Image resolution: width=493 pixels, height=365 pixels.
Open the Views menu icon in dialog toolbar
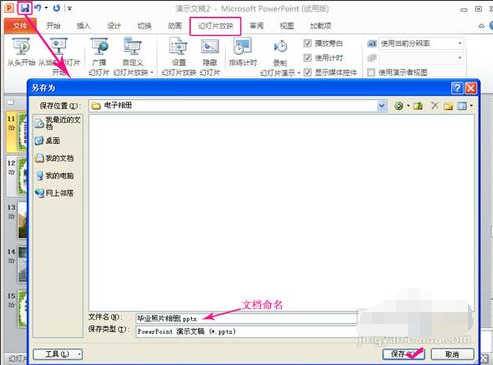coord(462,106)
